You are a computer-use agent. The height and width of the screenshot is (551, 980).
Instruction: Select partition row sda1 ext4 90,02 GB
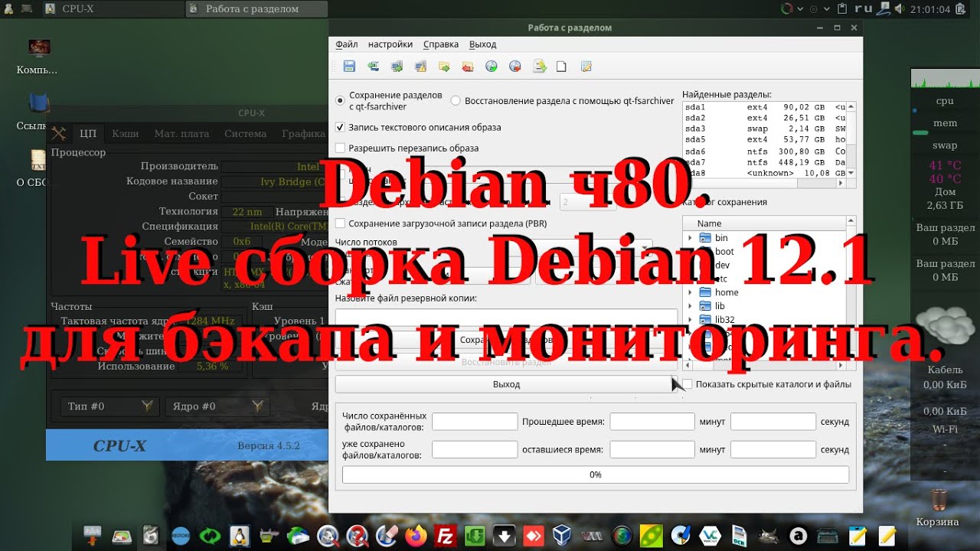point(764,107)
